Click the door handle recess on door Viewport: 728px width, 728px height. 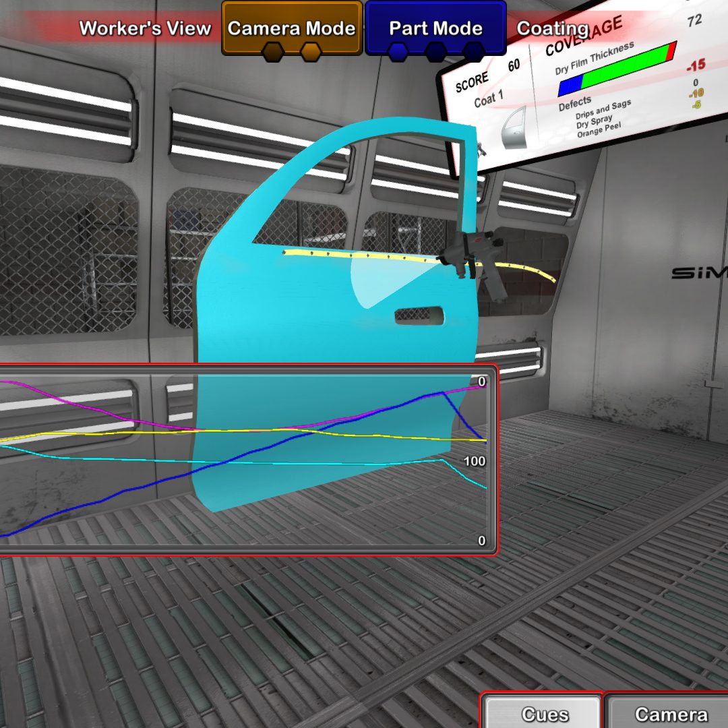point(419,315)
